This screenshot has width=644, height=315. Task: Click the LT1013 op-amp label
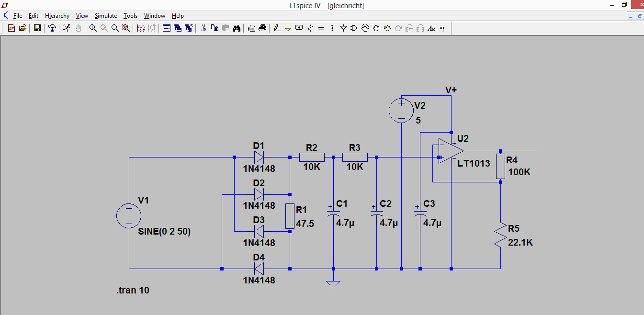point(474,163)
